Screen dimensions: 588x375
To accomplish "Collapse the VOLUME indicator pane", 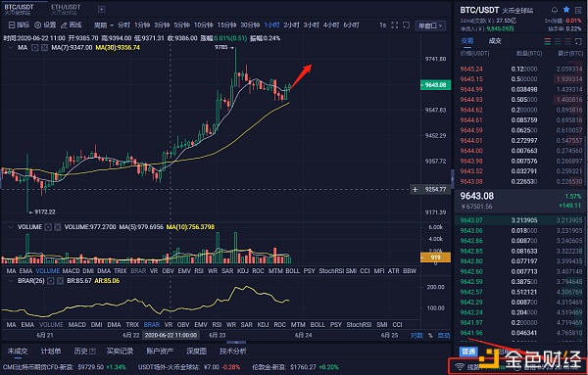I will tap(11, 227).
